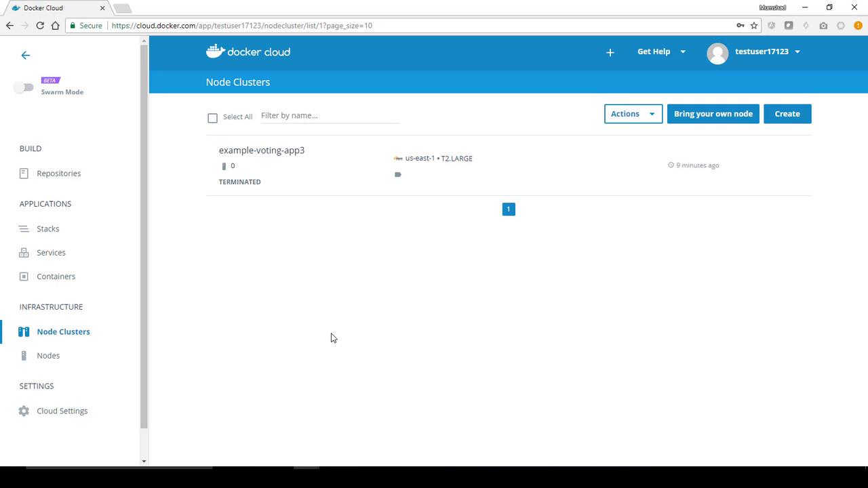The image size is (868, 488).
Task: Focus the Filter by name field
Action: [330, 116]
